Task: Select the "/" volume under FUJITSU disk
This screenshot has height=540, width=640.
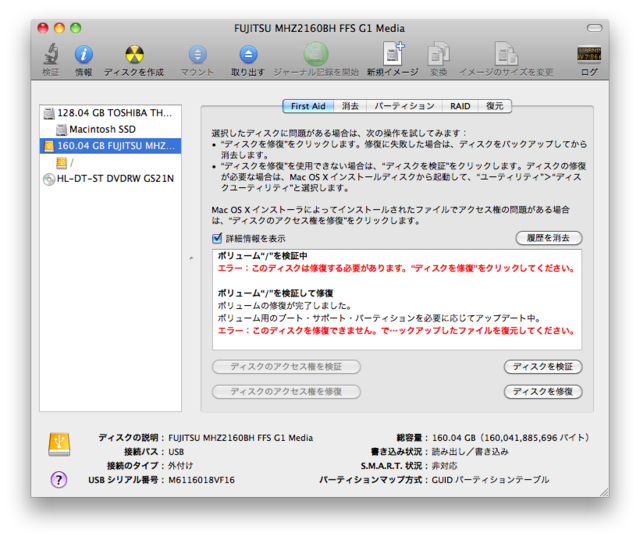Action: pyautogui.click(x=110, y=162)
